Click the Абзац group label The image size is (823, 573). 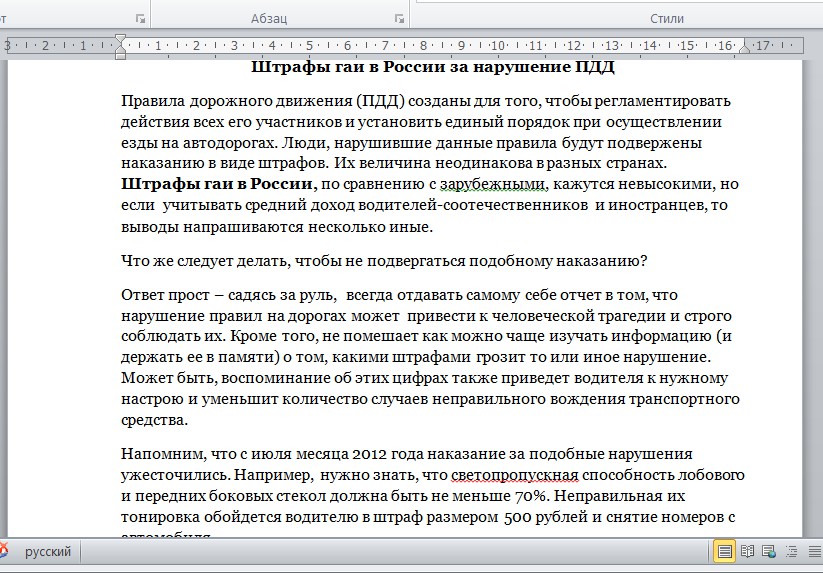269,19
